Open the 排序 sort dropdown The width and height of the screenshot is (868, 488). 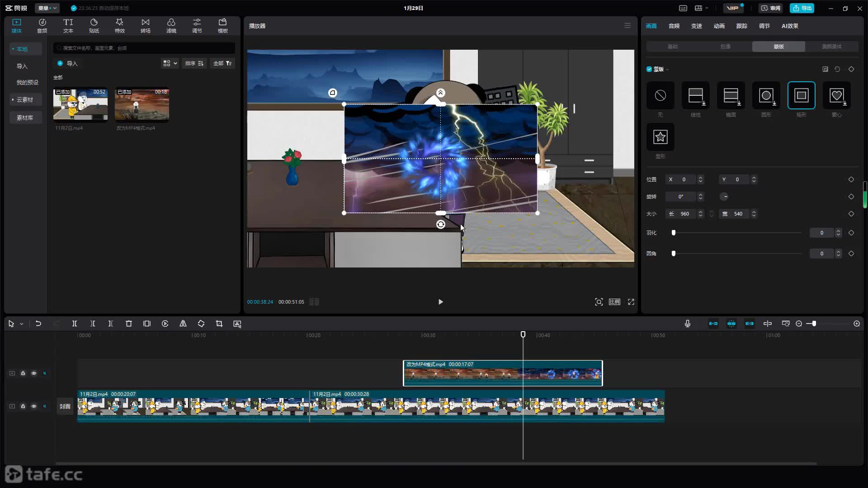(194, 63)
